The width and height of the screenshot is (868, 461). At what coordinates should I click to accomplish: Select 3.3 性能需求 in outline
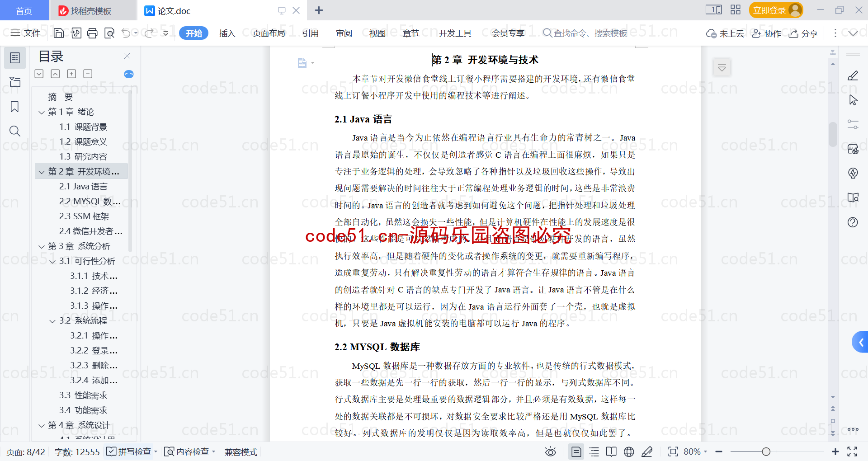tap(83, 395)
